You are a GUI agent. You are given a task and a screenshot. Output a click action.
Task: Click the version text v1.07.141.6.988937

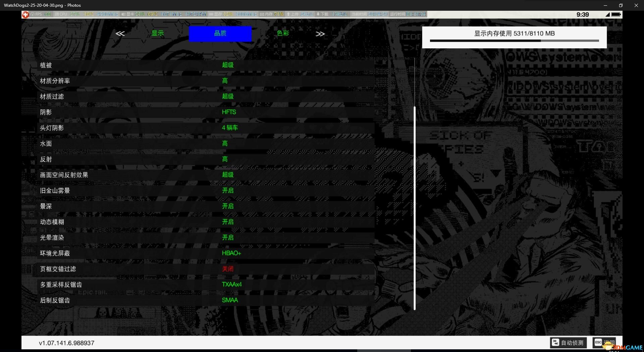tap(67, 343)
